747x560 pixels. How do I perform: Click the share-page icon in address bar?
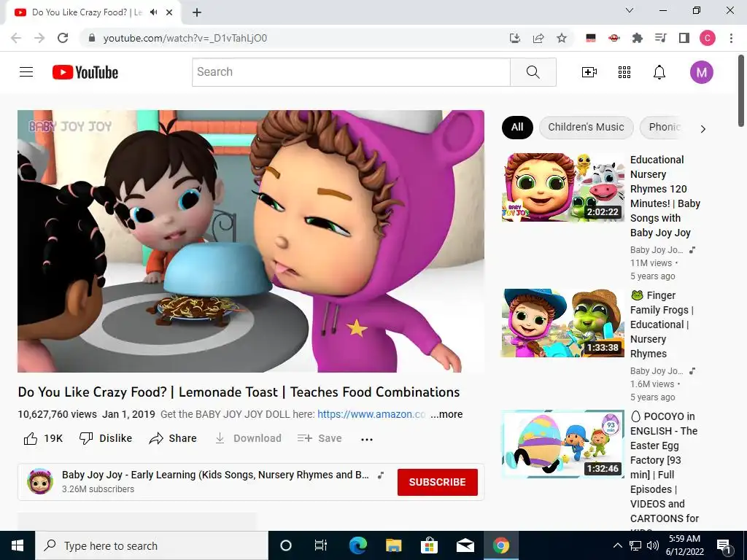pyautogui.click(x=538, y=38)
